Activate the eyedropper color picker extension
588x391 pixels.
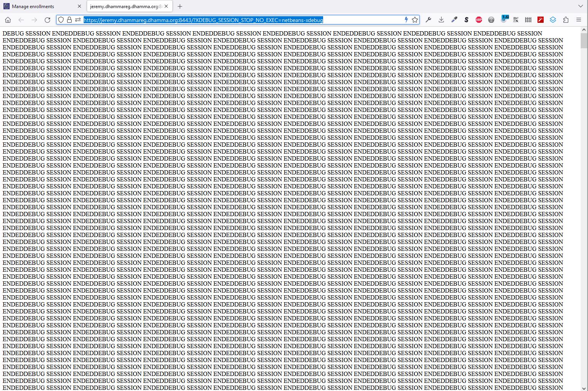(x=454, y=20)
